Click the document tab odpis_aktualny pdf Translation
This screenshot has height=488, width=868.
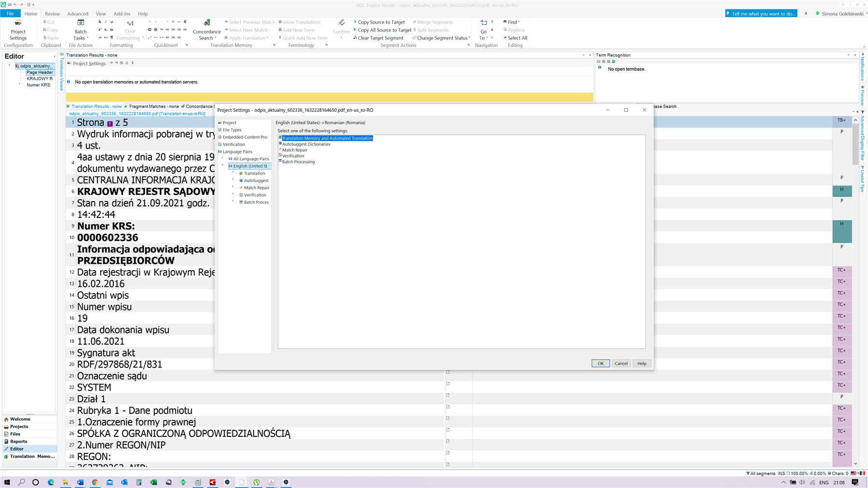pyautogui.click(x=137, y=114)
